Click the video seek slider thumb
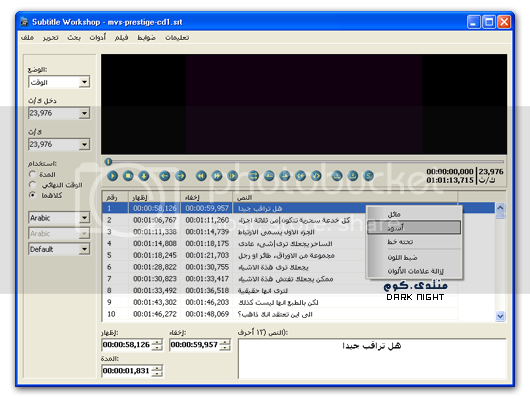Screen dimensions: 530x399 (x=108, y=162)
